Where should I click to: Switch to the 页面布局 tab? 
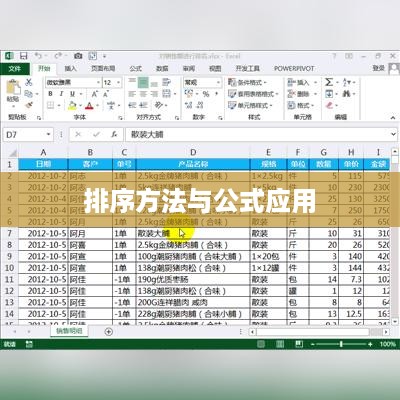pyautogui.click(x=103, y=69)
